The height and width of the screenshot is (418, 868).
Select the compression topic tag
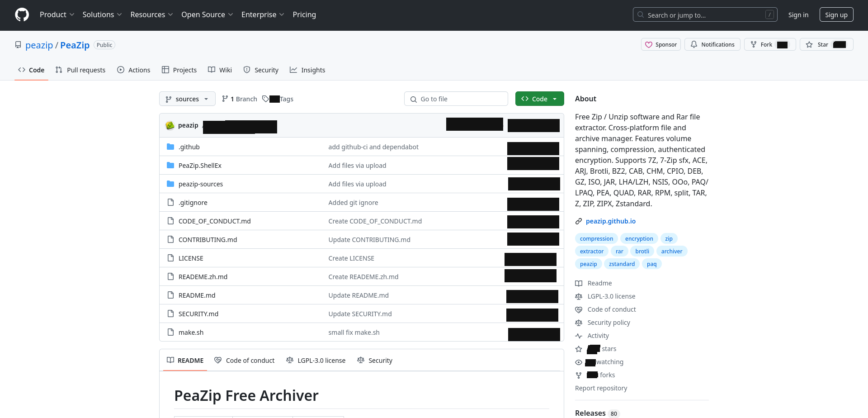[x=596, y=239]
